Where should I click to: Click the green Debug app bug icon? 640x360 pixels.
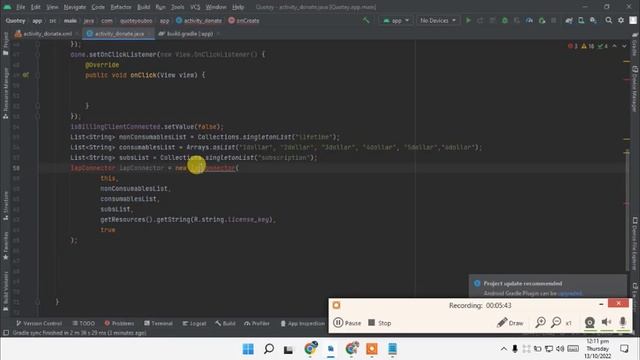coord(505,20)
